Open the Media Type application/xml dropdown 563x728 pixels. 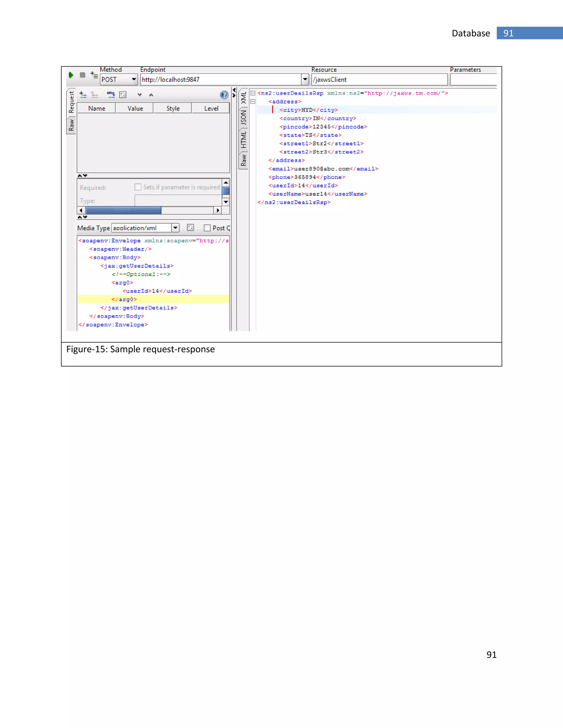click(x=175, y=228)
